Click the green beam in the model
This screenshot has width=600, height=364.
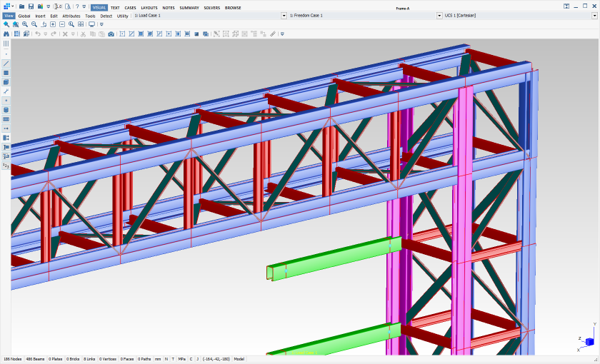point(336,258)
